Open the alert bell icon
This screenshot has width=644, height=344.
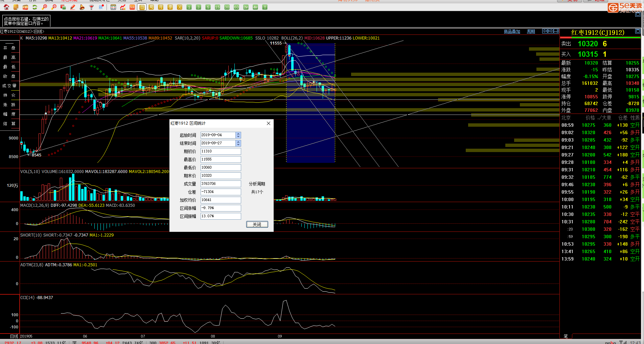pyautogui.click(x=82, y=7)
